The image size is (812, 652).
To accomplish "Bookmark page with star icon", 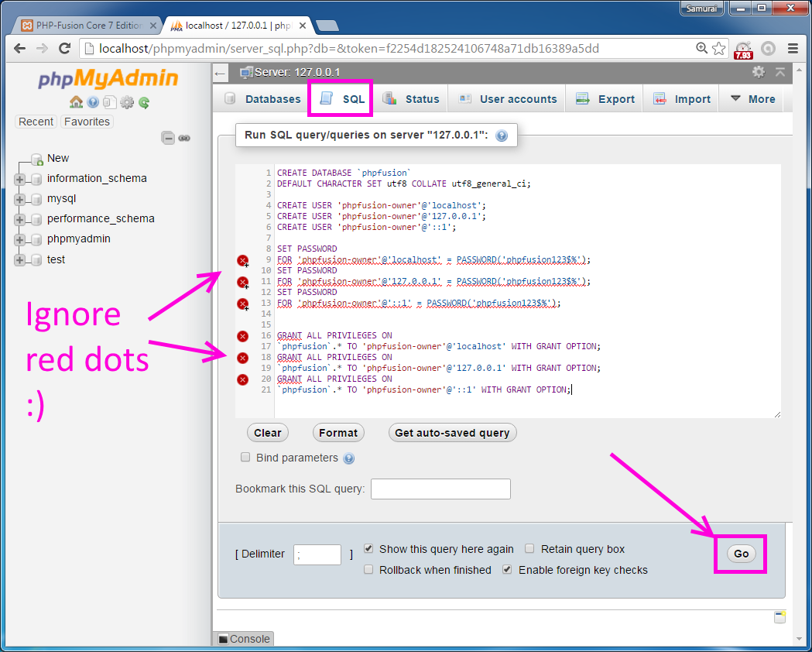I will point(718,48).
